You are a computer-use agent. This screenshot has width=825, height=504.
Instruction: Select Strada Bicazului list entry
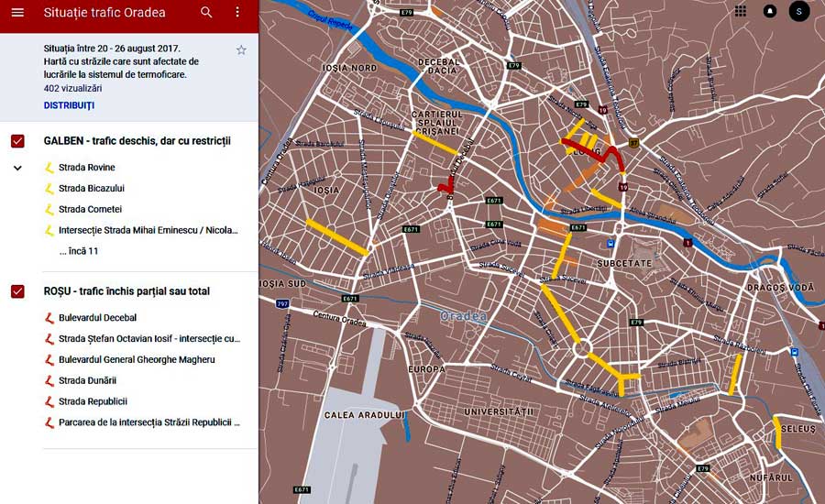pyautogui.click(x=92, y=189)
